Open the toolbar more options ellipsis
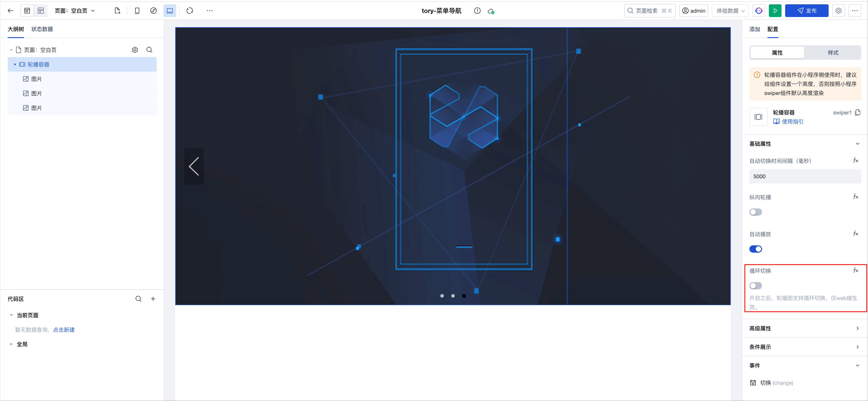868x401 pixels. tap(210, 11)
